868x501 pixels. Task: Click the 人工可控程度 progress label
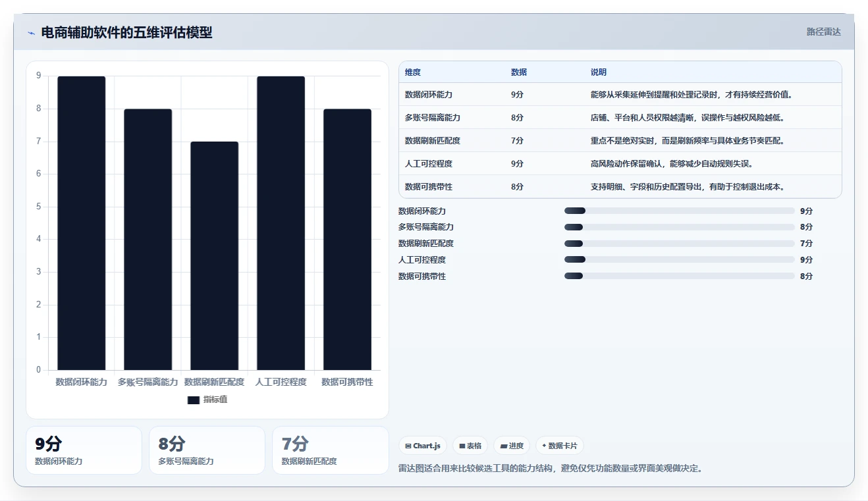422,260
